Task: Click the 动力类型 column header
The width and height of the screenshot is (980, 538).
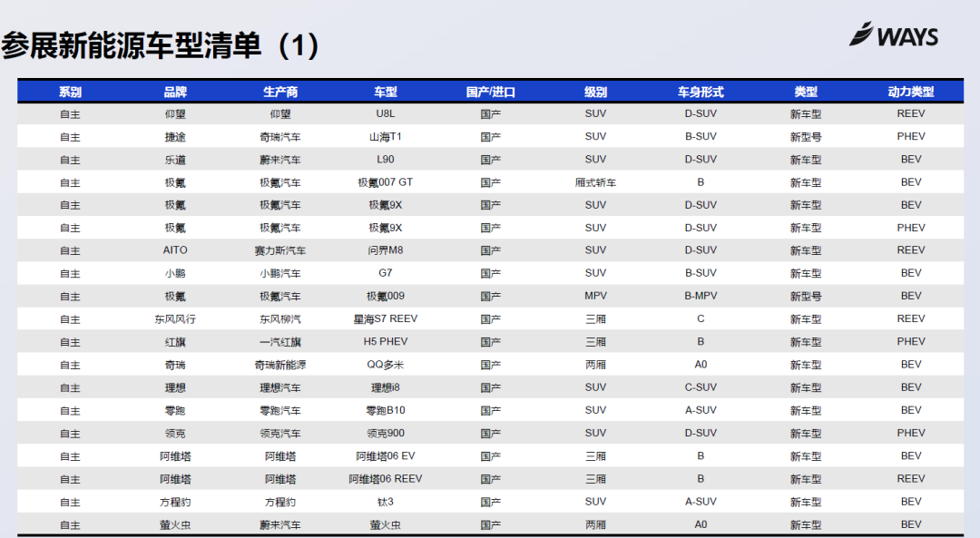Action: click(x=911, y=92)
